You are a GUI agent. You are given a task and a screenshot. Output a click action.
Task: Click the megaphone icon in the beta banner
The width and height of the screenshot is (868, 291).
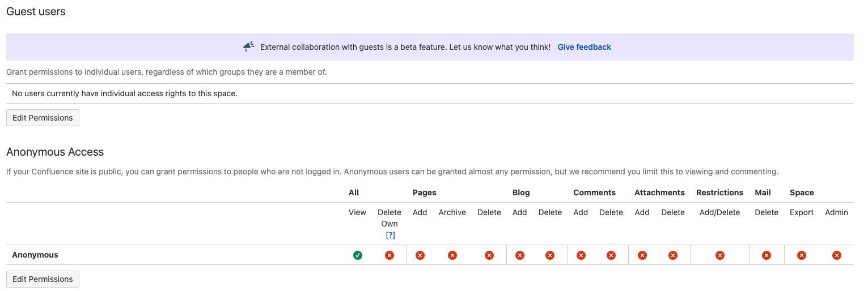pyautogui.click(x=249, y=47)
